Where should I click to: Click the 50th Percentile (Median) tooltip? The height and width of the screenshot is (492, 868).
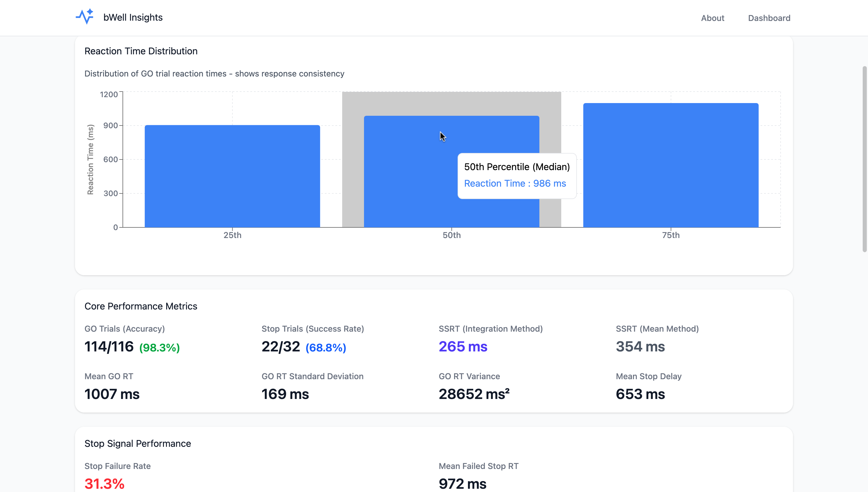[516, 176]
